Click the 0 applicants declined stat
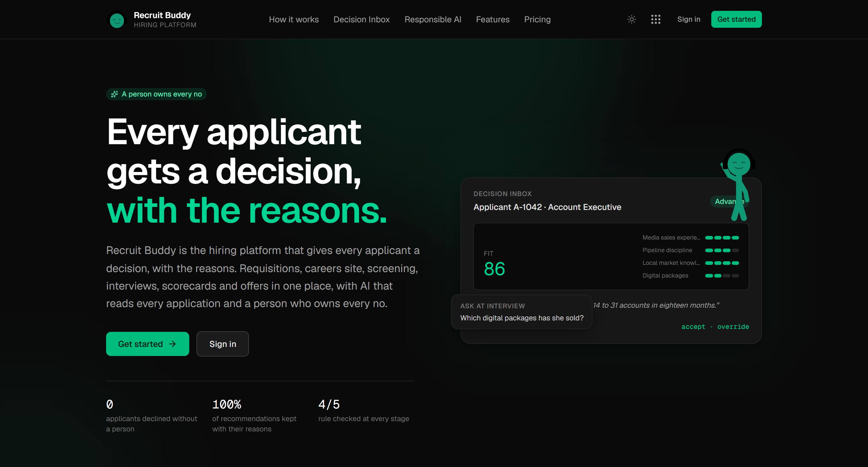868x467 pixels. pos(152,416)
